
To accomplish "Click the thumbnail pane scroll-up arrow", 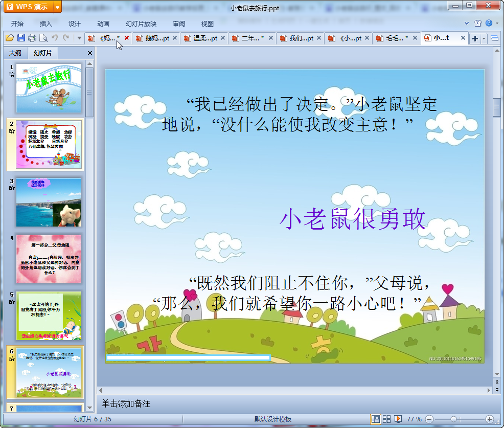I will pos(89,64).
